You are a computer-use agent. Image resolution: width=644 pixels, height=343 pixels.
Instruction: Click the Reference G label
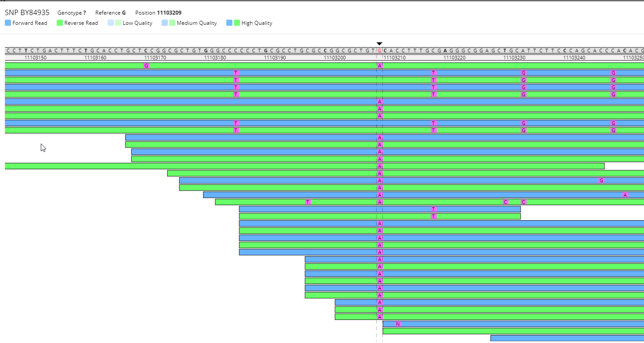[110, 13]
